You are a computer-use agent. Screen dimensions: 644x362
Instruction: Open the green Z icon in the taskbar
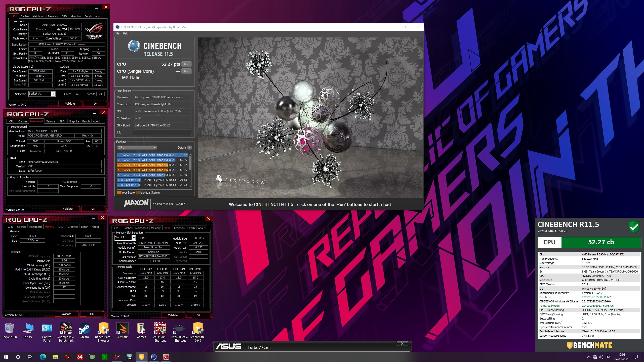(x=104, y=357)
